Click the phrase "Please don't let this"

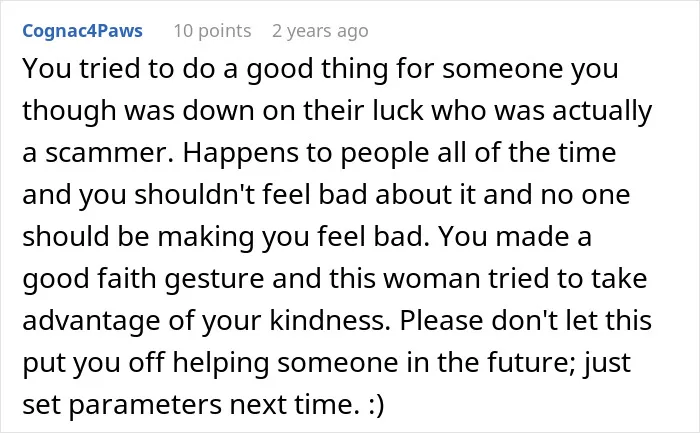click(525, 320)
